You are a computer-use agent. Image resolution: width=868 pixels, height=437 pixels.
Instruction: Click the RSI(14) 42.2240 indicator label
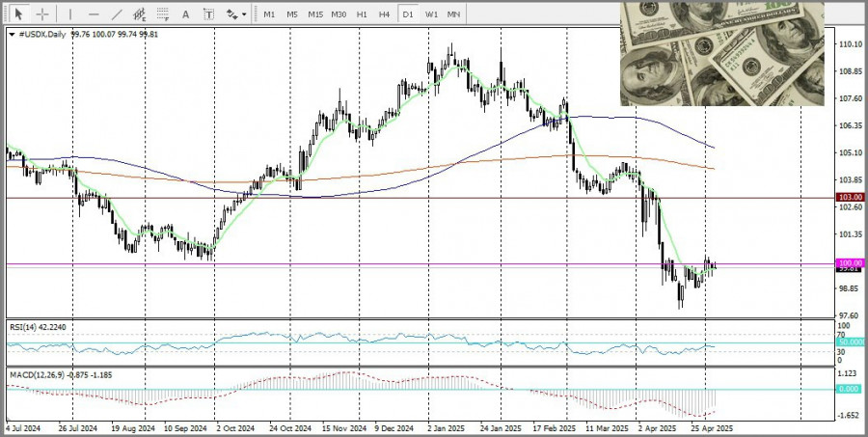pyautogui.click(x=38, y=327)
